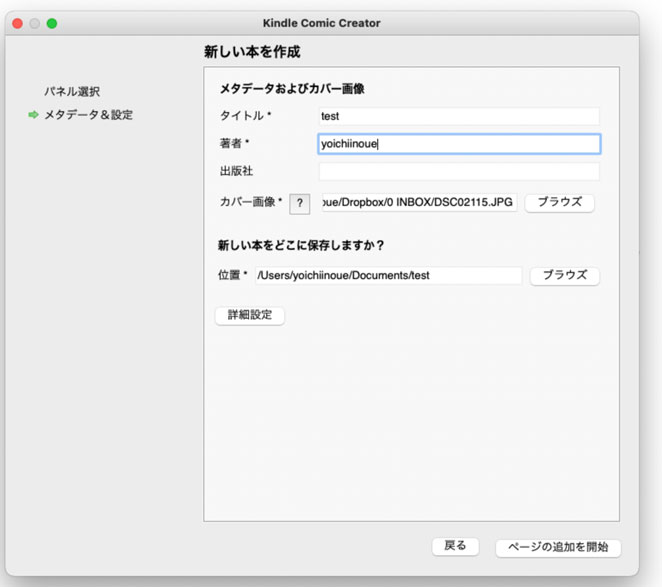Viewport: 662px width, 587px height.
Task: Focus the 著者 field containing yoichiinoue
Action: 459,144
